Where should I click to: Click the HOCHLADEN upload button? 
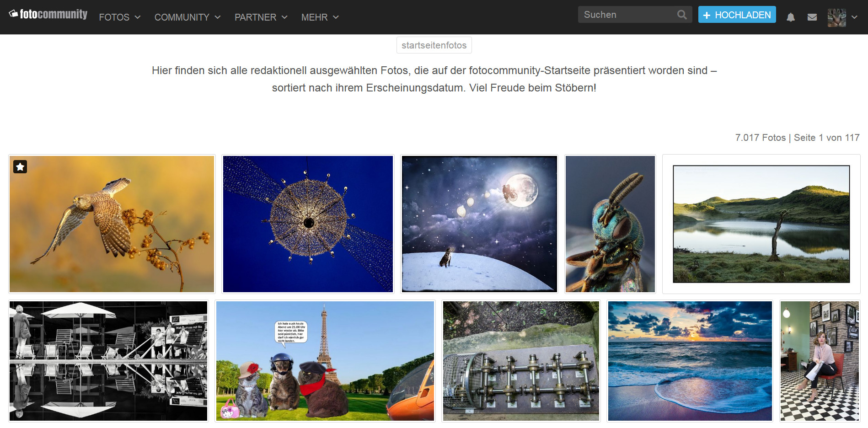(737, 15)
